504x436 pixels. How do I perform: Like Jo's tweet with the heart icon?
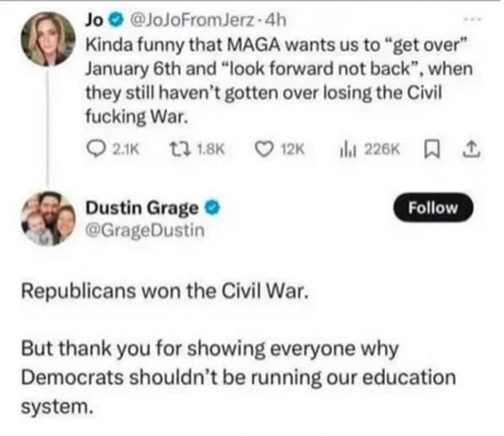[264, 149]
